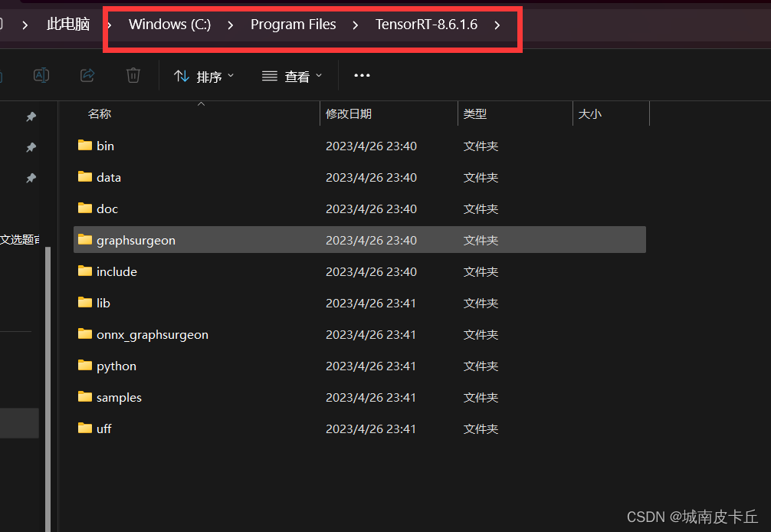Screen dimensions: 771x532
Task: Select the samples folder icon
Action: coord(85,397)
